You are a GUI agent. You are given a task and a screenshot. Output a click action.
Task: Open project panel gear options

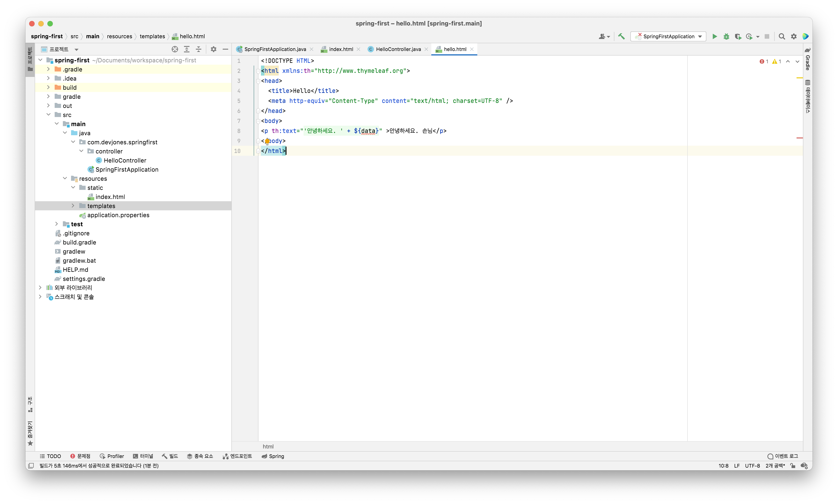click(x=213, y=49)
